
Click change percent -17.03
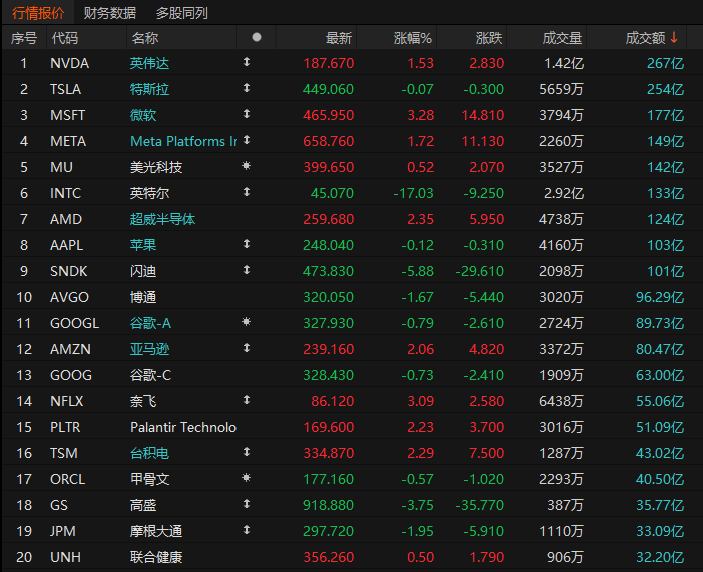pos(413,193)
